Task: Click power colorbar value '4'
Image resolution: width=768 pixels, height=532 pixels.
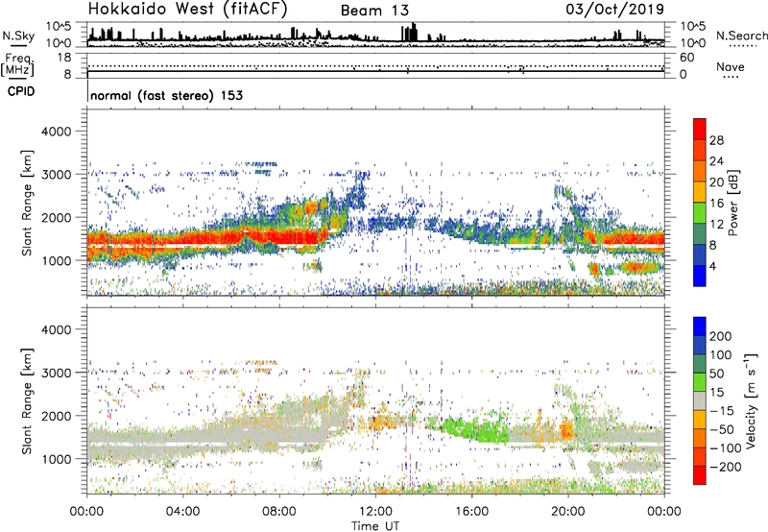Action: pos(712,266)
